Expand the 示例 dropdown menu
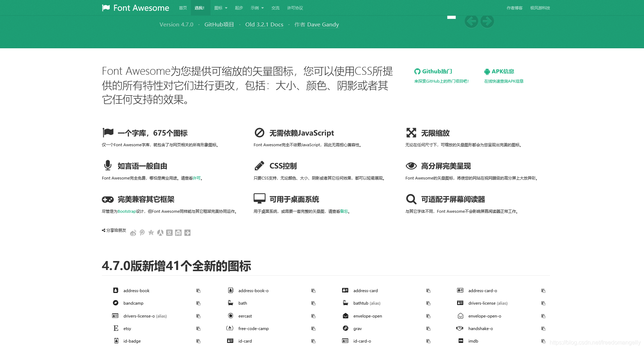644x349 pixels. [x=257, y=8]
